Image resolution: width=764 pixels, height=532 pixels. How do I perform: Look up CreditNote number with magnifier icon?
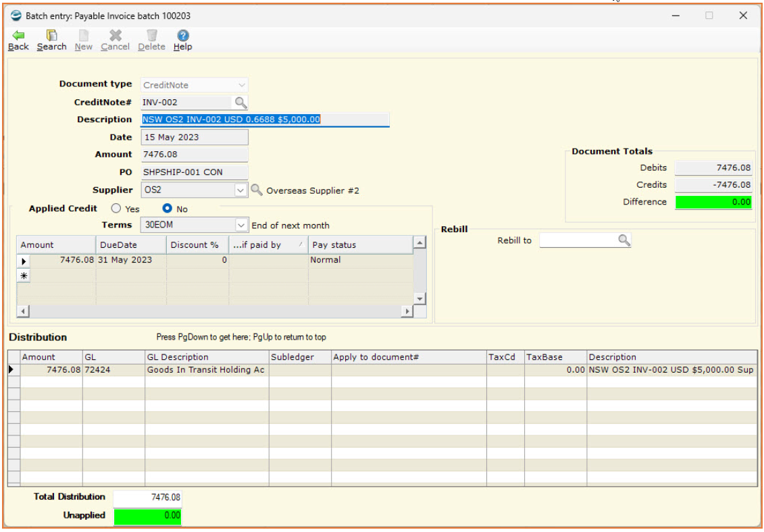(241, 103)
